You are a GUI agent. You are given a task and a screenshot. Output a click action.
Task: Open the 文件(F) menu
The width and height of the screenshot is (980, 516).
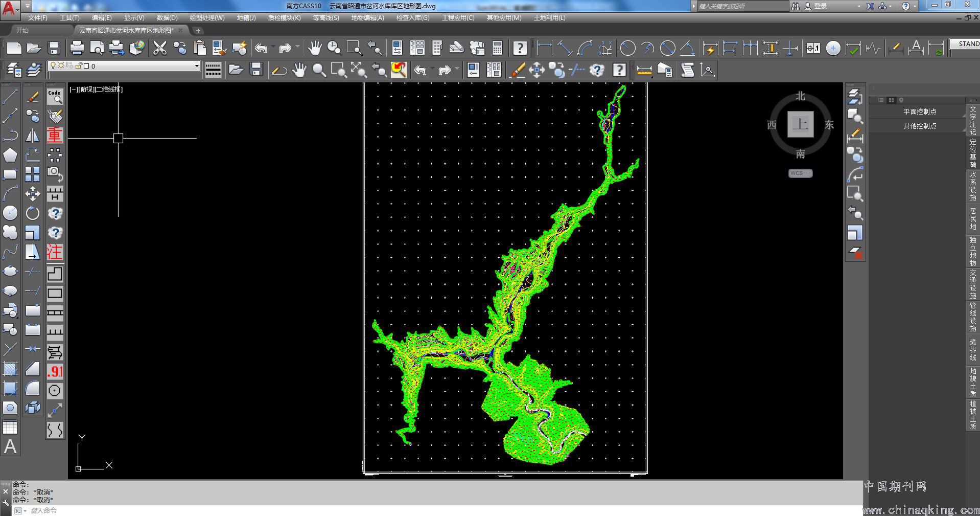(x=37, y=18)
